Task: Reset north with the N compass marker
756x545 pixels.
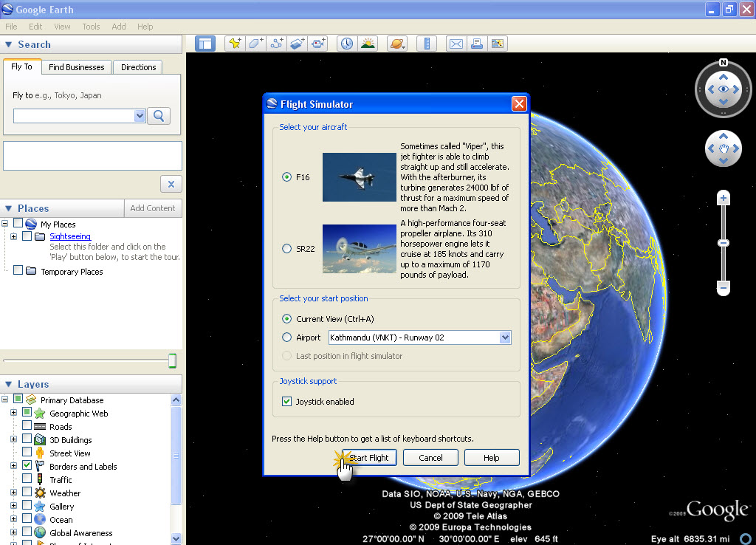Action: [724, 63]
